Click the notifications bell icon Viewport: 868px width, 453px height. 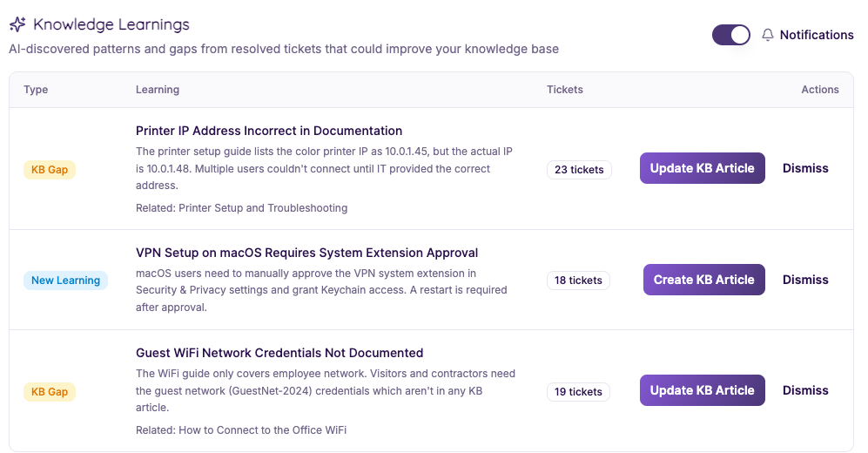(x=767, y=35)
